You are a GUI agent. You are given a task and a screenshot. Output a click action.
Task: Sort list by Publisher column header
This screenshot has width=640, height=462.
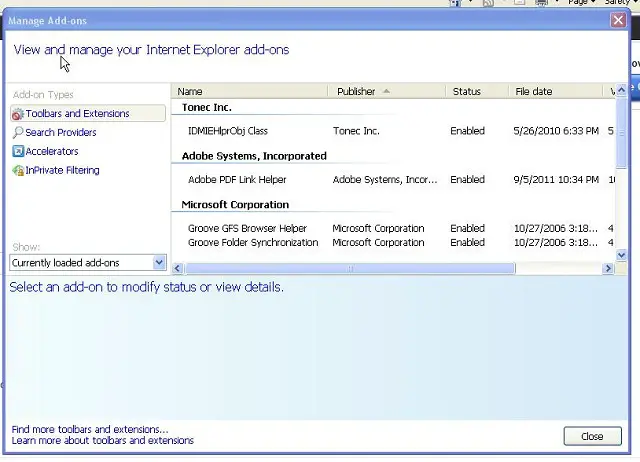point(386,91)
